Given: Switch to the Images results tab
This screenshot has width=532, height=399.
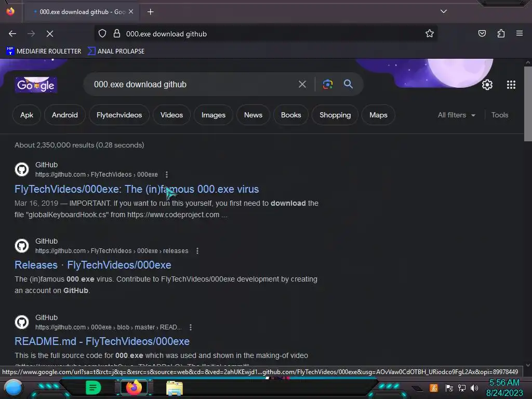Looking at the screenshot, I should pos(213,115).
